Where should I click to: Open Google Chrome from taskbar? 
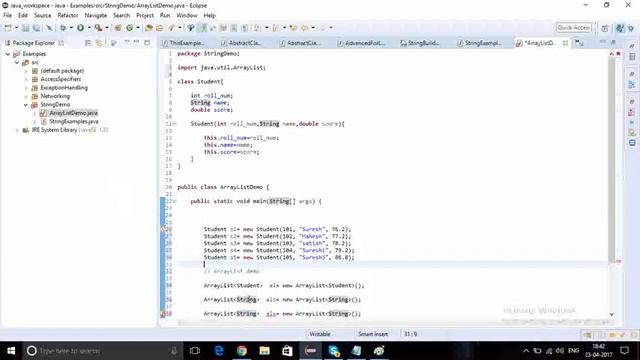click(x=242, y=351)
